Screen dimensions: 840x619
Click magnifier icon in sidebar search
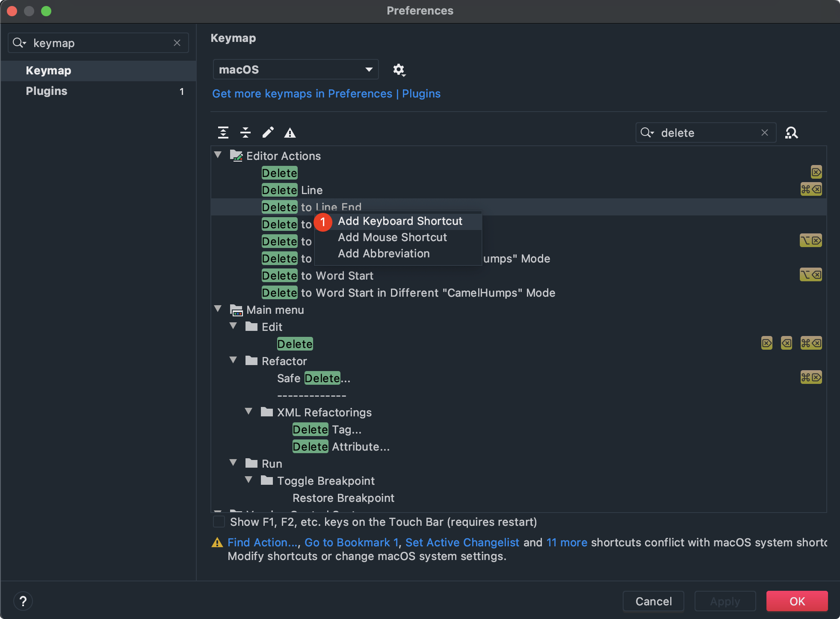(19, 43)
